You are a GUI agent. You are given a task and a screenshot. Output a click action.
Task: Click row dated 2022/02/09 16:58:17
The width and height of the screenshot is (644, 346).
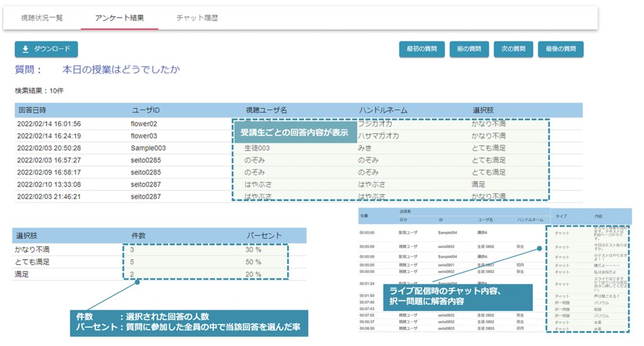click(x=49, y=172)
